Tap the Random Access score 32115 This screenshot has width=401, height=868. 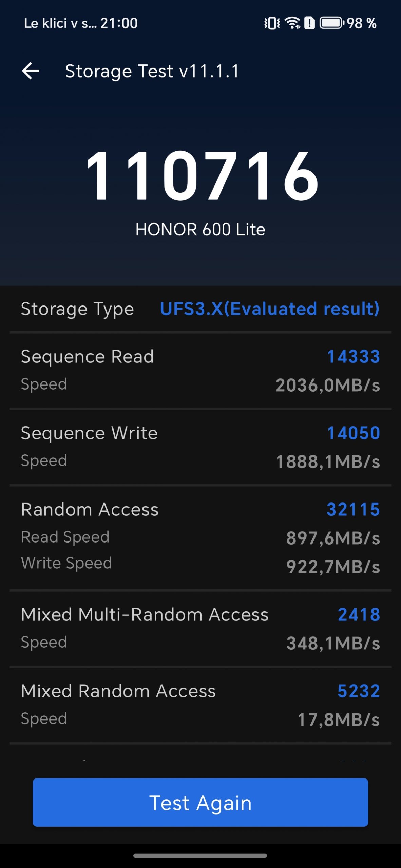[x=353, y=509]
